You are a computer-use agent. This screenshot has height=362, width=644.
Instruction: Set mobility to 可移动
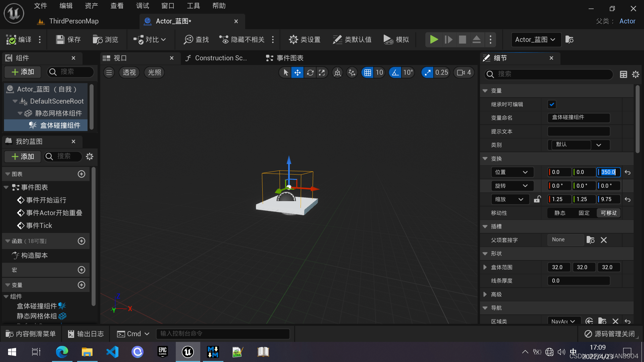coord(608,213)
